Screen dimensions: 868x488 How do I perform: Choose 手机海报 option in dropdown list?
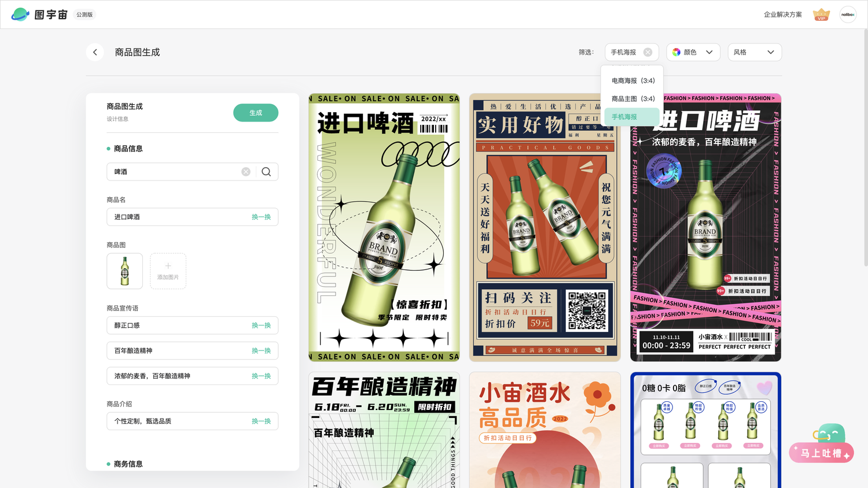[632, 117]
